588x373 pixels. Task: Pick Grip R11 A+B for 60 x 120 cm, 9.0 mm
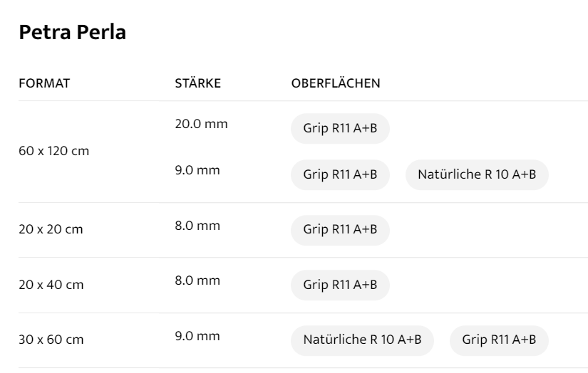tap(340, 175)
